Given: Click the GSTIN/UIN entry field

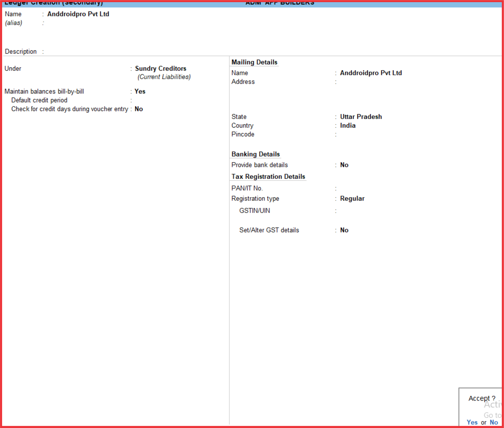Looking at the screenshot, I should [352, 211].
